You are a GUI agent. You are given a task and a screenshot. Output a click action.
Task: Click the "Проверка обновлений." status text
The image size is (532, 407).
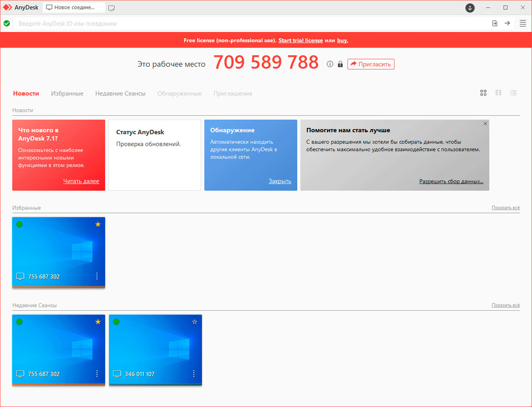[148, 144]
